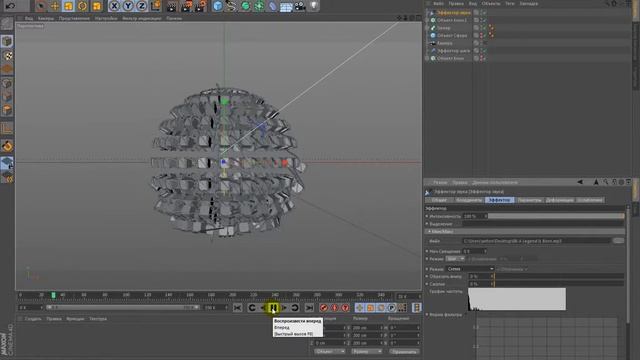Viewport: 640px width, 360px height.
Task: Add a floor environment object
Action: click(x=286, y=6)
